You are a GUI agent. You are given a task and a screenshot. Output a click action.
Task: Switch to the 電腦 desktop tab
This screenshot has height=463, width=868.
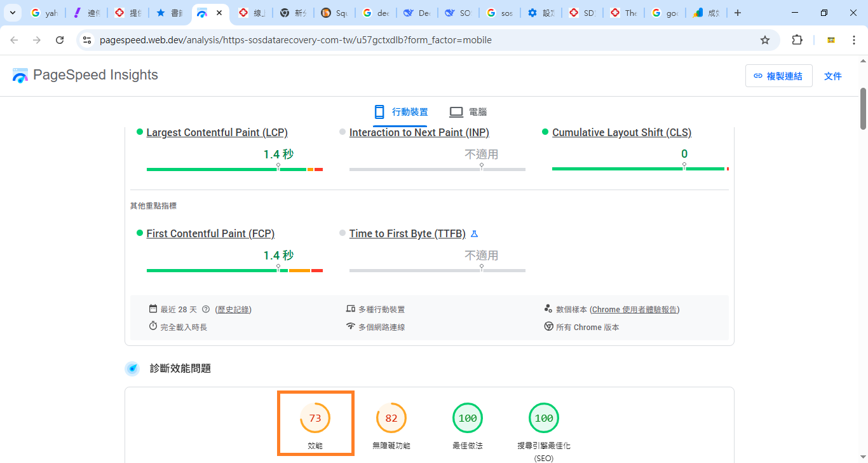[468, 112]
